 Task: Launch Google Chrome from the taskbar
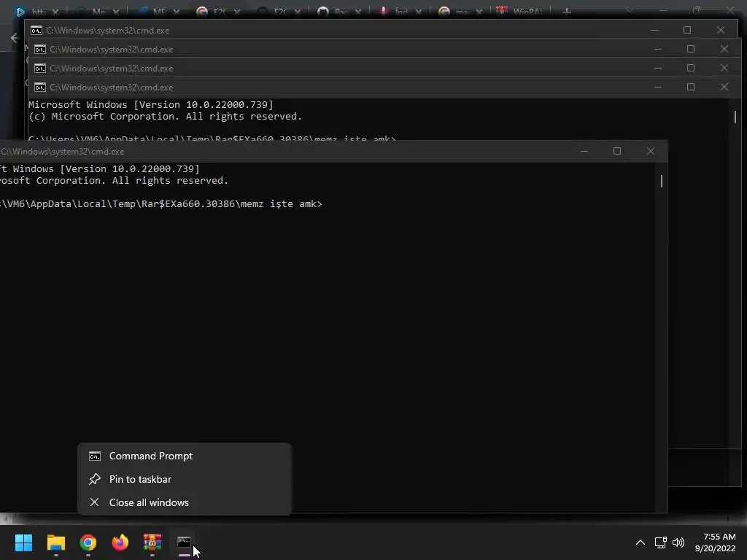tap(88, 542)
